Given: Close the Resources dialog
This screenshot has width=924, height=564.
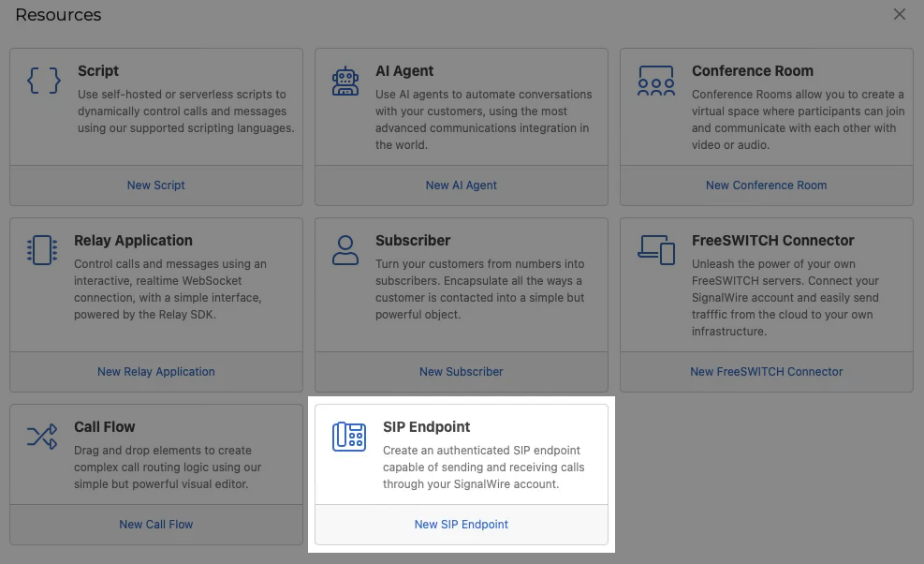Looking at the screenshot, I should (x=900, y=14).
